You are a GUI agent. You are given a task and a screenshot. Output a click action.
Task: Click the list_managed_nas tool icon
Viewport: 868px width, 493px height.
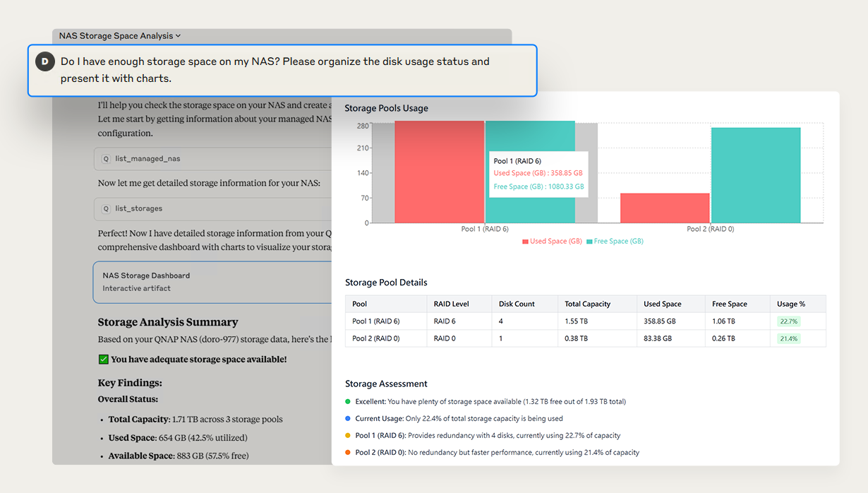tap(107, 159)
